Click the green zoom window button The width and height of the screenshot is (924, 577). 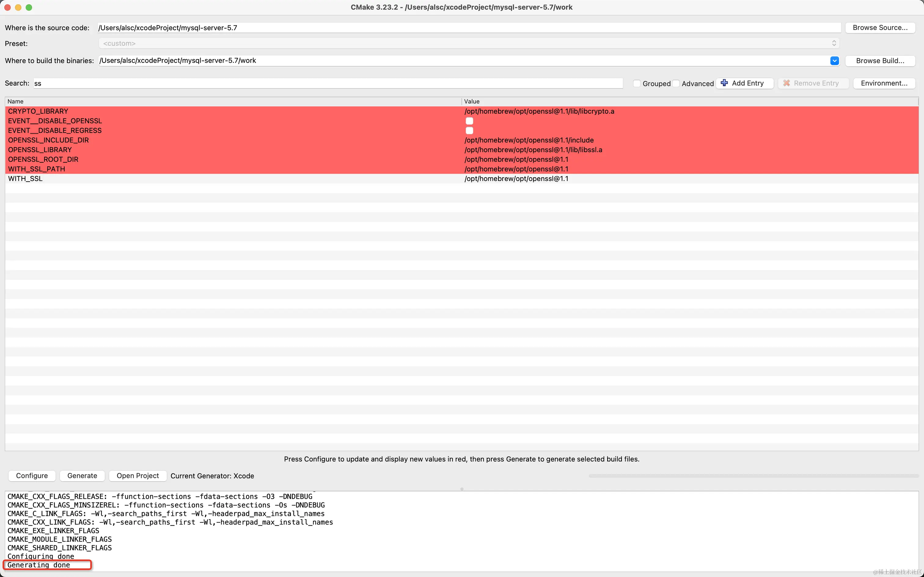pyautogui.click(x=29, y=7)
